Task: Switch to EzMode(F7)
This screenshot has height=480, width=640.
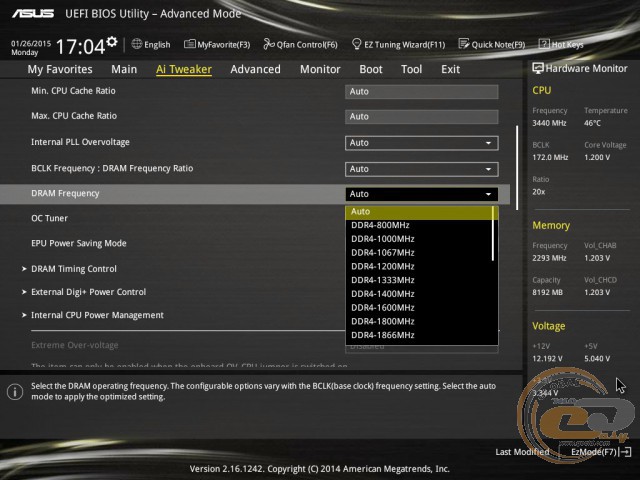Action: coord(601,452)
